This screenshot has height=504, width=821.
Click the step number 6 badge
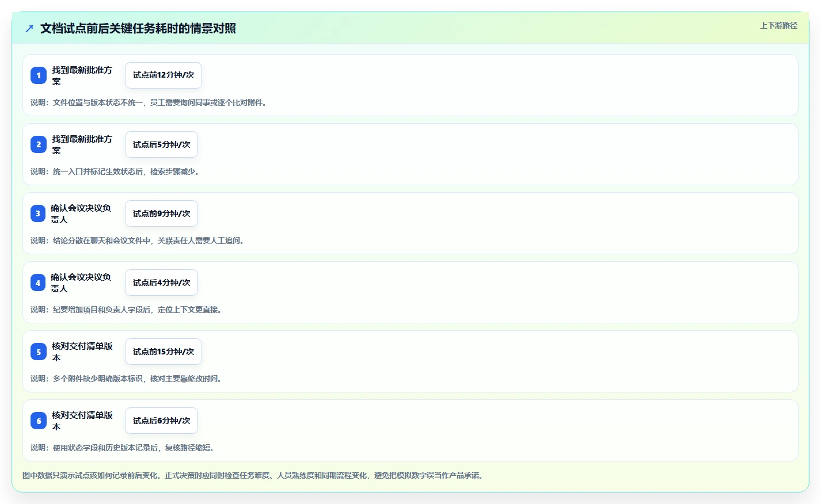[39, 421]
